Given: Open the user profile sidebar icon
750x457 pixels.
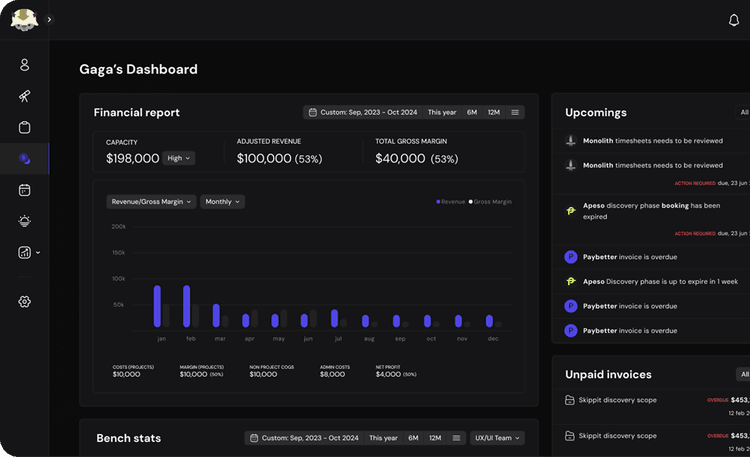Looking at the screenshot, I should (x=25, y=65).
